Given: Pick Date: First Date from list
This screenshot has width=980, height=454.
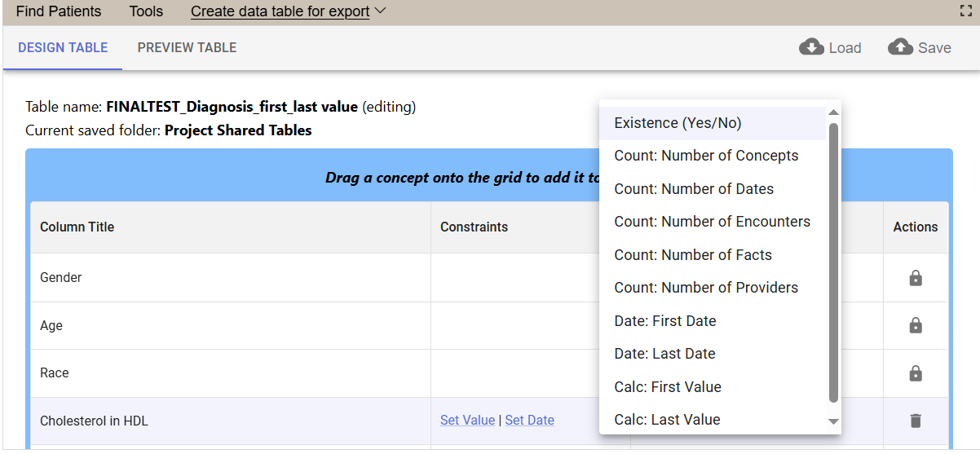Looking at the screenshot, I should (x=664, y=321).
